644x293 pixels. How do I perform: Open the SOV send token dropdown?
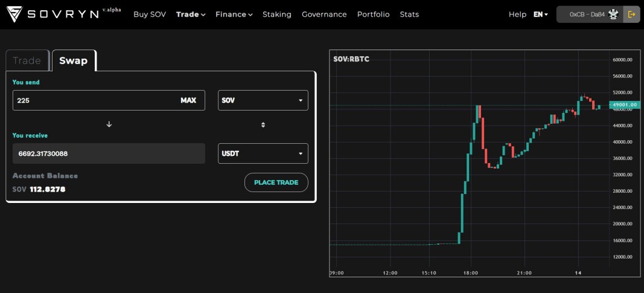pos(263,100)
